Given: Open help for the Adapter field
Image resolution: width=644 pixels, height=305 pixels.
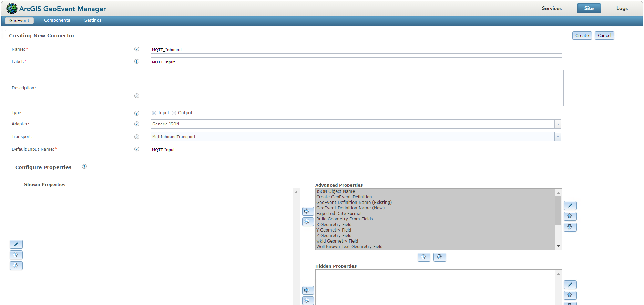Looking at the screenshot, I should click(x=137, y=124).
